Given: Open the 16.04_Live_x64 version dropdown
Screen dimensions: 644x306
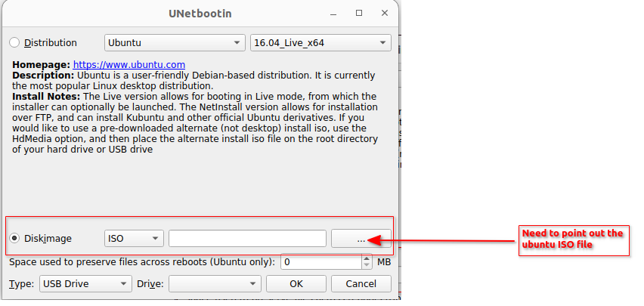Looking at the screenshot, I should coord(320,43).
